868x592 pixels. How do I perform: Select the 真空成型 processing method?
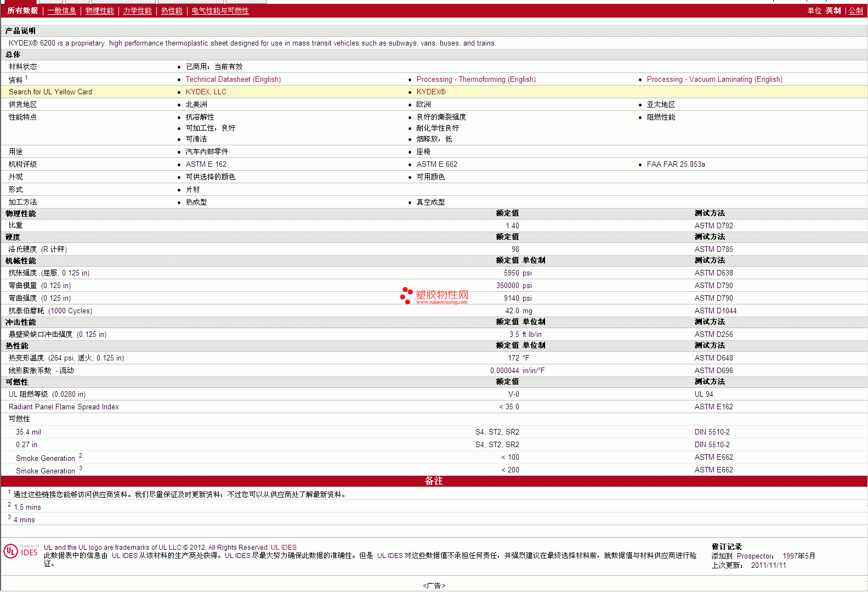(x=430, y=202)
